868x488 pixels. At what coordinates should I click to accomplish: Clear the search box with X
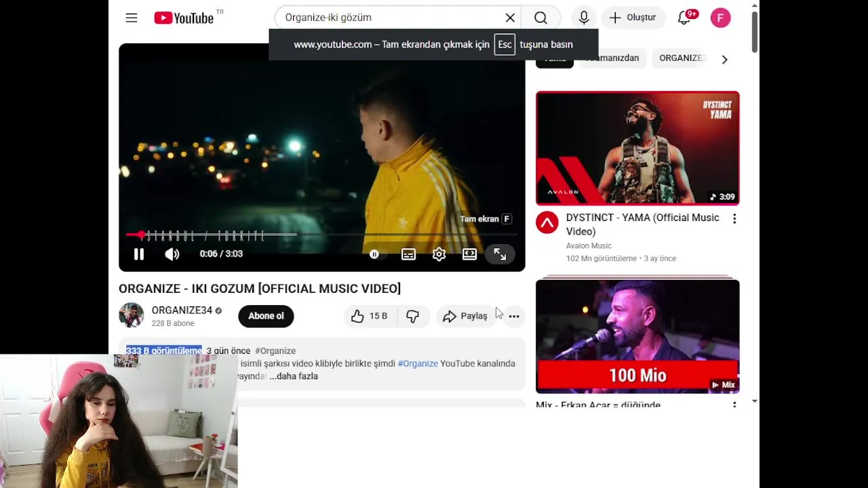pyautogui.click(x=510, y=18)
